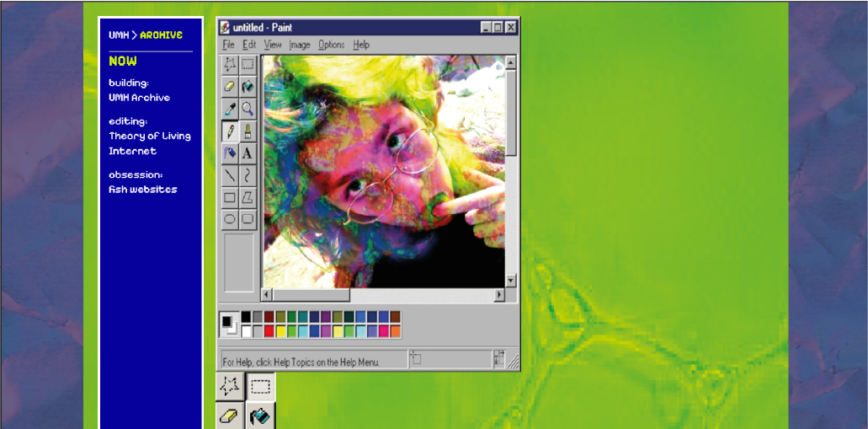The height and width of the screenshot is (429, 868).
Task: Pick the Fill With Color bucket
Action: (248, 87)
